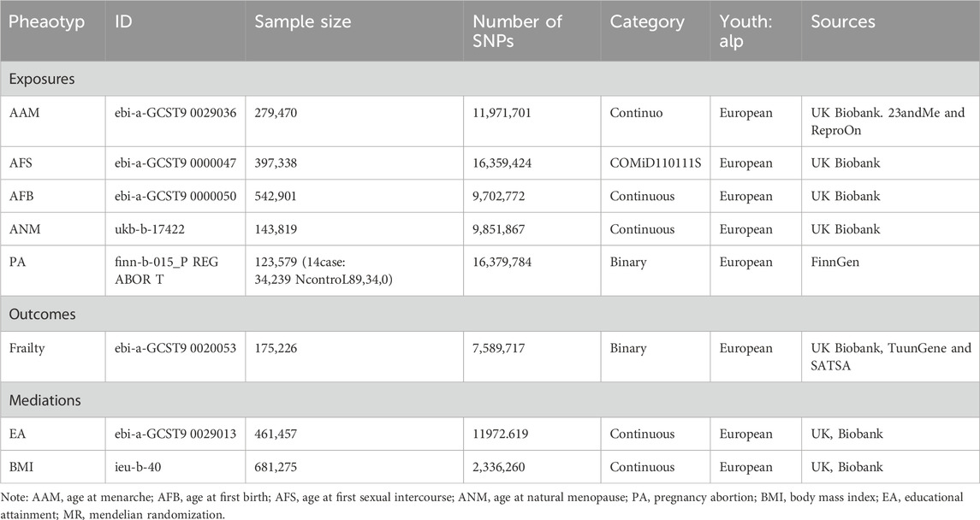980x520 pixels.
Task: Click sample size '681,275'
Action: point(276,467)
